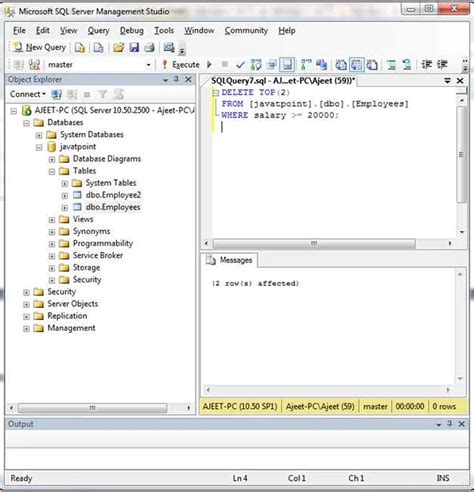Collapse the javatpoint database node
This screenshot has height=492, width=474.
39,147
